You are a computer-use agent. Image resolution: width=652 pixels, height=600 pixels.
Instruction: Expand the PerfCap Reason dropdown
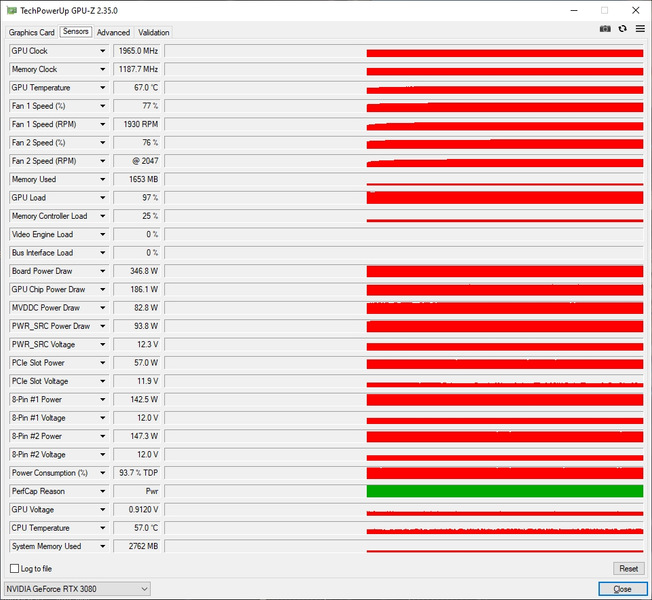point(102,491)
